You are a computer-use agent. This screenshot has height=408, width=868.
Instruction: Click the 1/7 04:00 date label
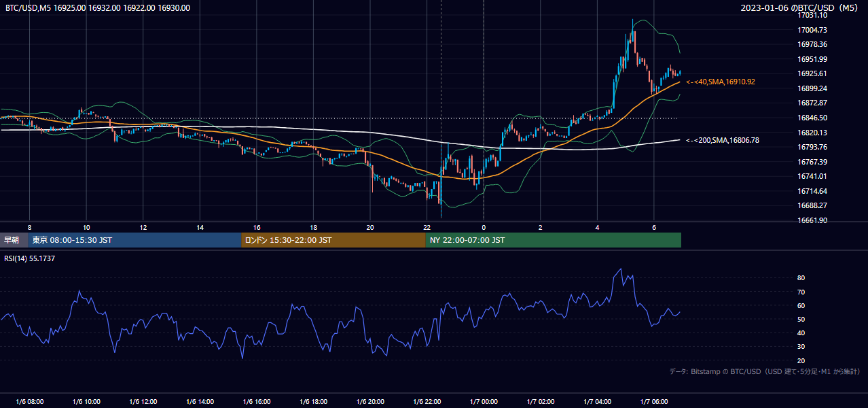[597, 402]
